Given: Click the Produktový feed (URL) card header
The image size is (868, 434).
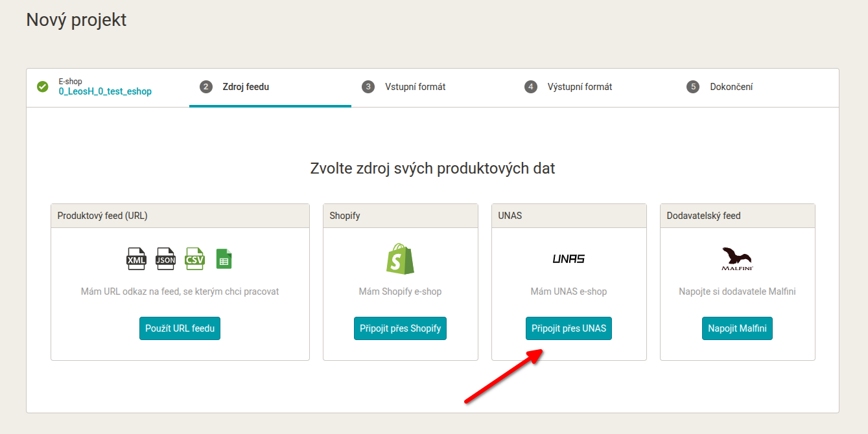Looking at the screenshot, I should pos(180,216).
